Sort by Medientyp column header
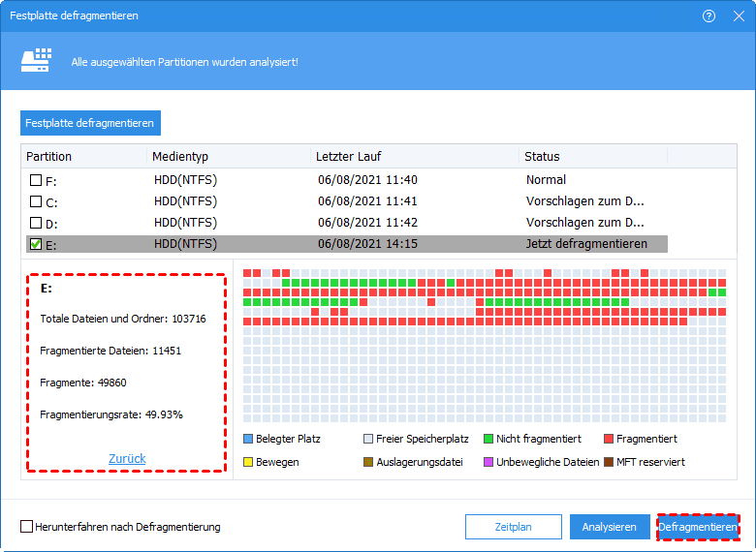Viewport: 756px width, 552px height. tap(229, 157)
